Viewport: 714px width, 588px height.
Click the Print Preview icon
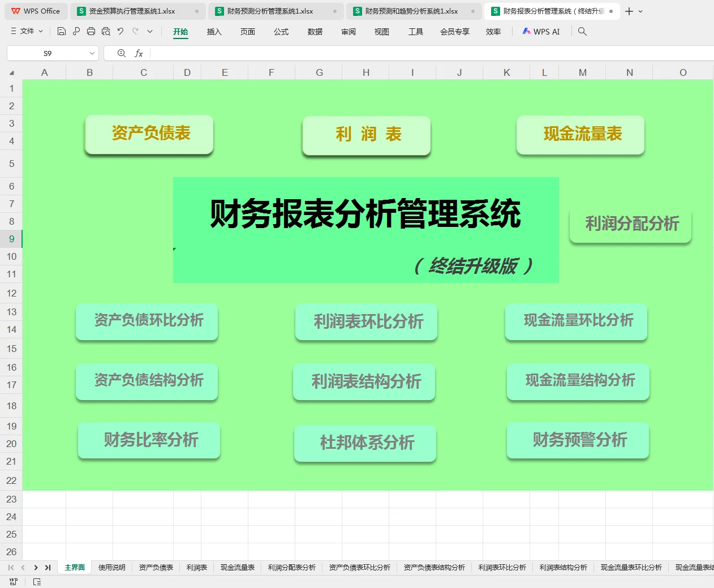tap(106, 32)
